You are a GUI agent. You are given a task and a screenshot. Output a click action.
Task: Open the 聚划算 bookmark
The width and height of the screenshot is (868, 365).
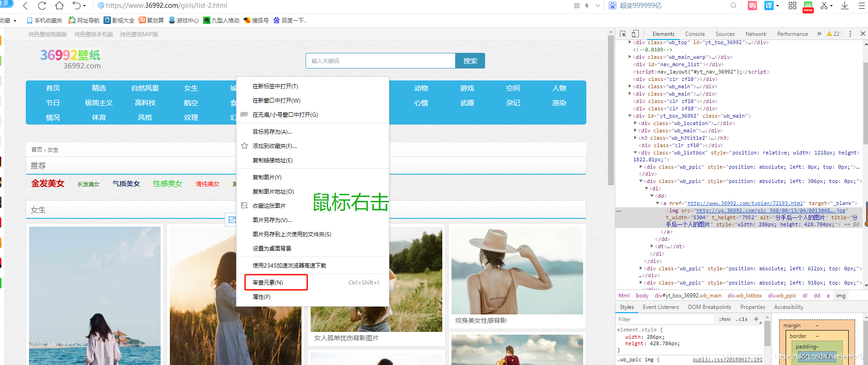(151, 20)
